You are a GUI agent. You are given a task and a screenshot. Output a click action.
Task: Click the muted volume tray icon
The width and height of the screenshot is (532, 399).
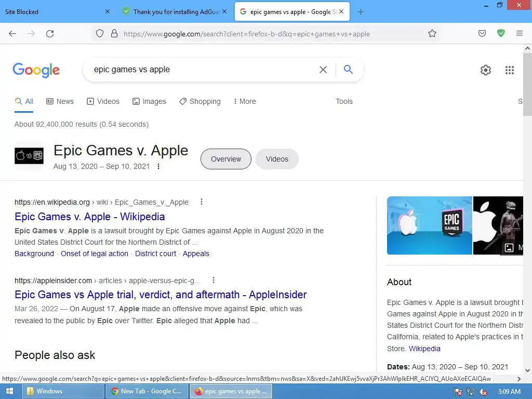483,392
